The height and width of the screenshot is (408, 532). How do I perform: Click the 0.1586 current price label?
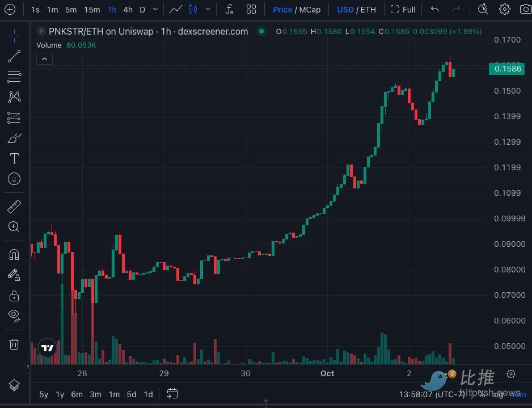coord(508,69)
